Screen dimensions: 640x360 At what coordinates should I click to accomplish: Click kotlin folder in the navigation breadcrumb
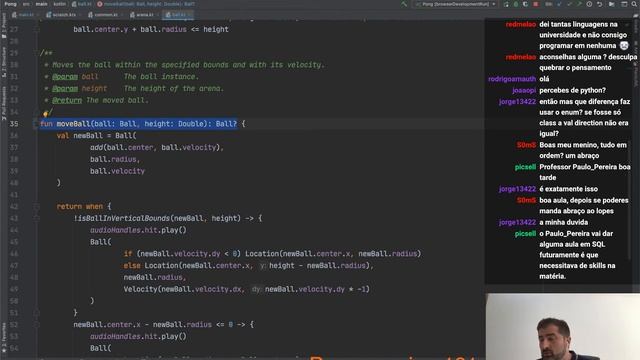(60, 4)
